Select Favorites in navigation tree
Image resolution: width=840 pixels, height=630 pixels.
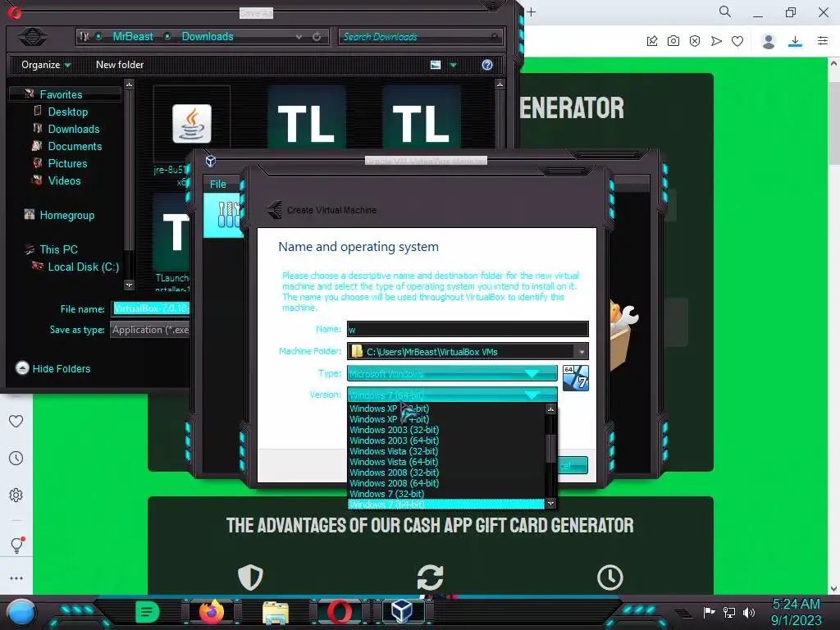point(61,94)
